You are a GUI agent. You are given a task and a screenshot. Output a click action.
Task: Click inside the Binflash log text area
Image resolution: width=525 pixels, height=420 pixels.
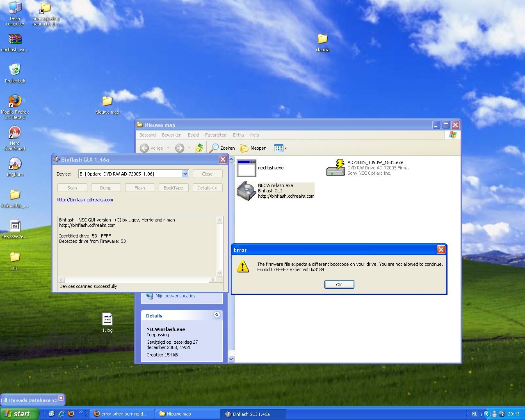[x=137, y=246]
